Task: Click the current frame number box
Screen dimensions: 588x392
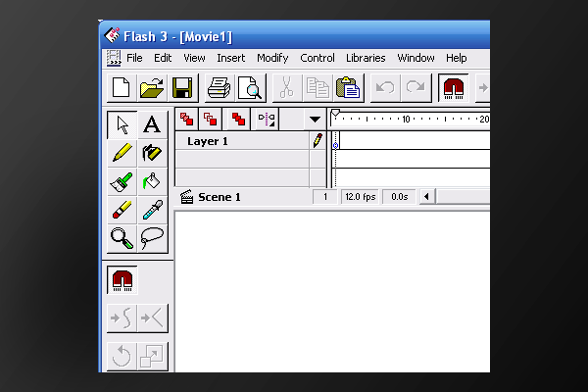Action: click(324, 197)
